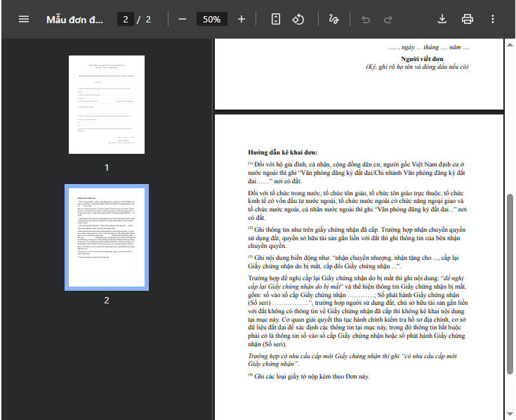Print the document
This screenshot has width=516, height=420.
pyautogui.click(x=468, y=19)
